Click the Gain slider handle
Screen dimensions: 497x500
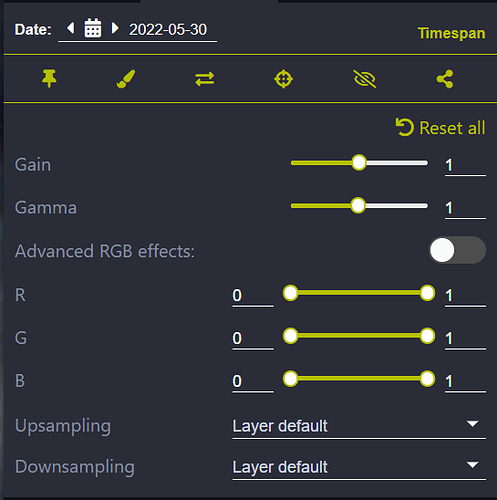point(359,163)
